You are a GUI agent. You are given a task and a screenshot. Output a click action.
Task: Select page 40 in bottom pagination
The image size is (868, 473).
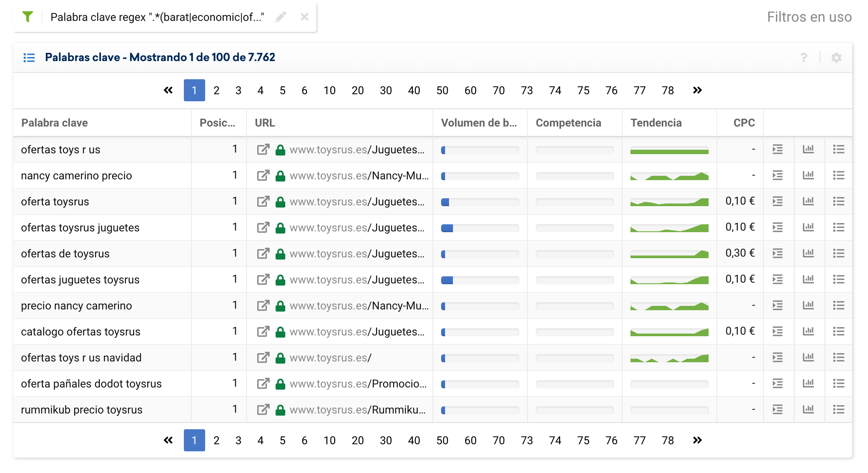[414, 440]
